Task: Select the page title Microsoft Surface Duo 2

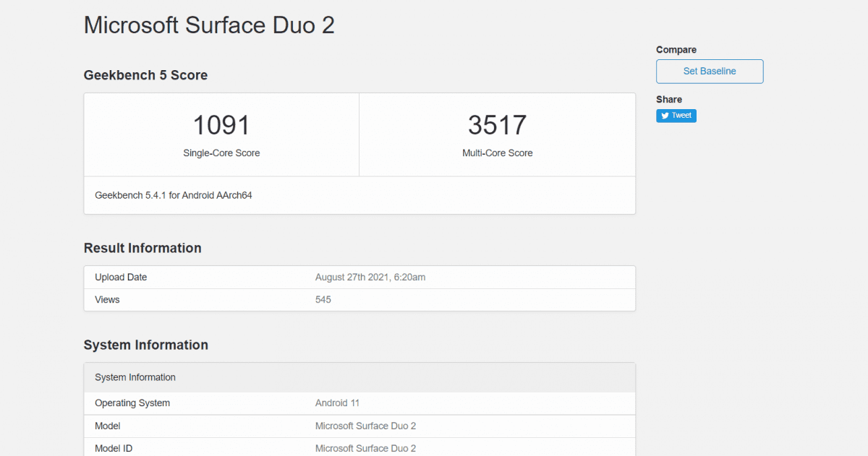Action: pyautogui.click(x=209, y=25)
